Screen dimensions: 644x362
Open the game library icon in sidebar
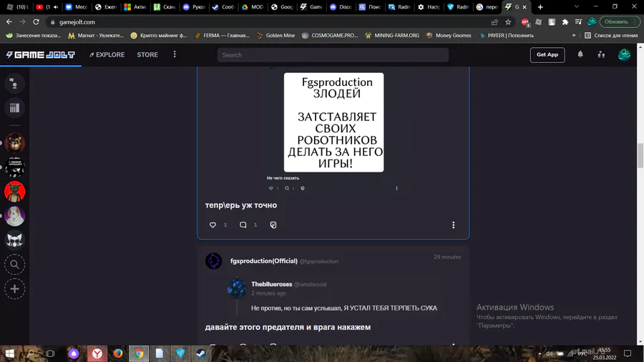14,108
